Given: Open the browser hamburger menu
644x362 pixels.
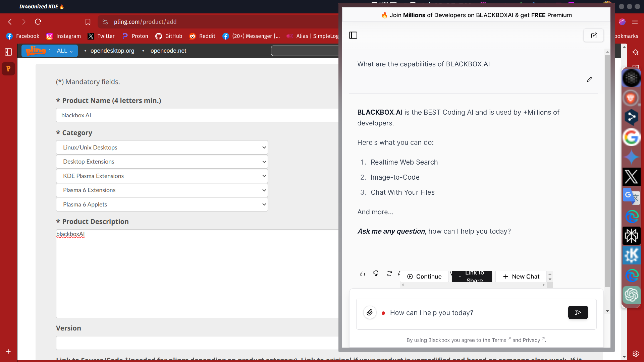Looking at the screenshot, I should pos(635,22).
